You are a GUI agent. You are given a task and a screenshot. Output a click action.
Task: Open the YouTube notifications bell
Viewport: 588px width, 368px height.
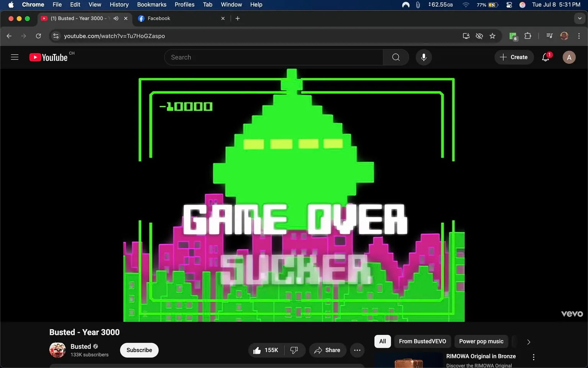[545, 57]
